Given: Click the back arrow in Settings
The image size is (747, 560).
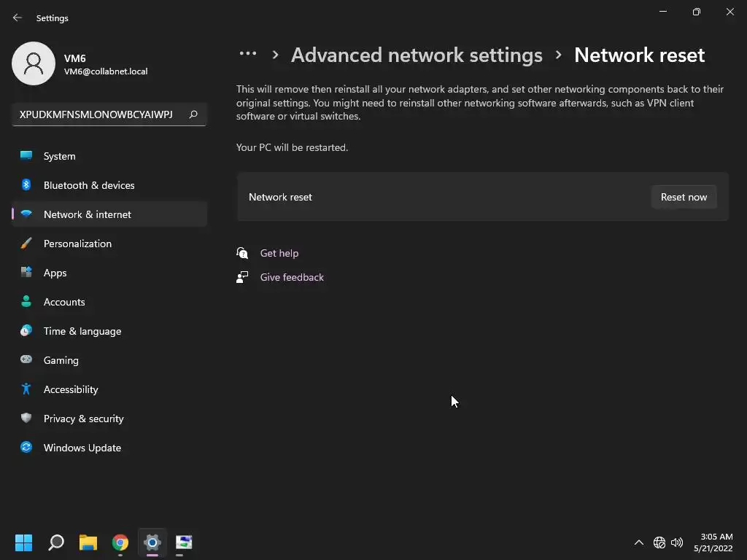Looking at the screenshot, I should [18, 17].
